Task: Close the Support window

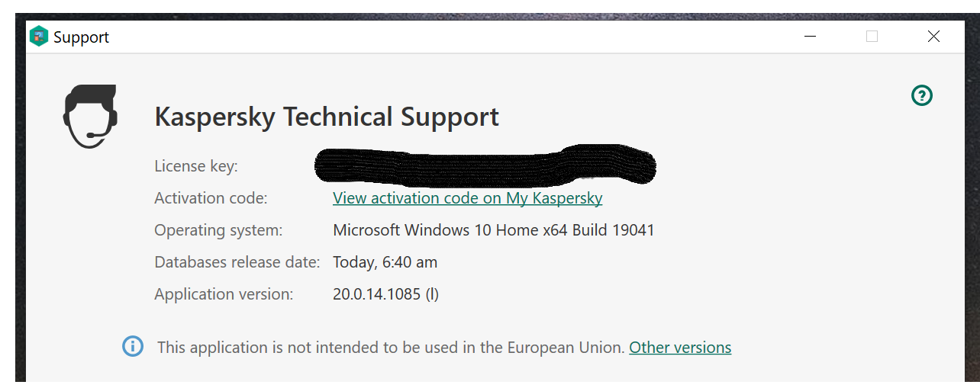Action: [x=933, y=37]
